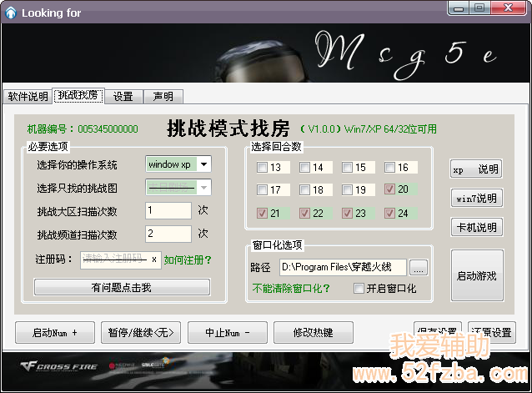Click the 还原设置 button
This screenshot has width=532, height=393.
pos(492,333)
